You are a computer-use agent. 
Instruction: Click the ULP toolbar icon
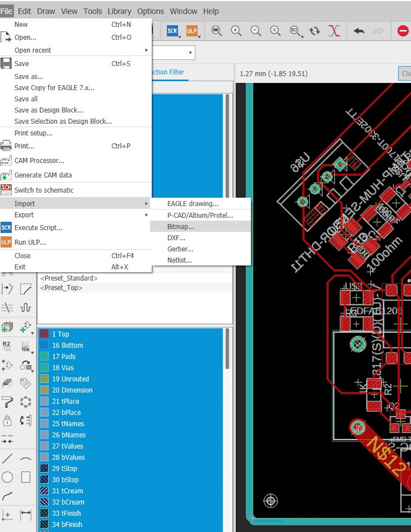(x=191, y=31)
